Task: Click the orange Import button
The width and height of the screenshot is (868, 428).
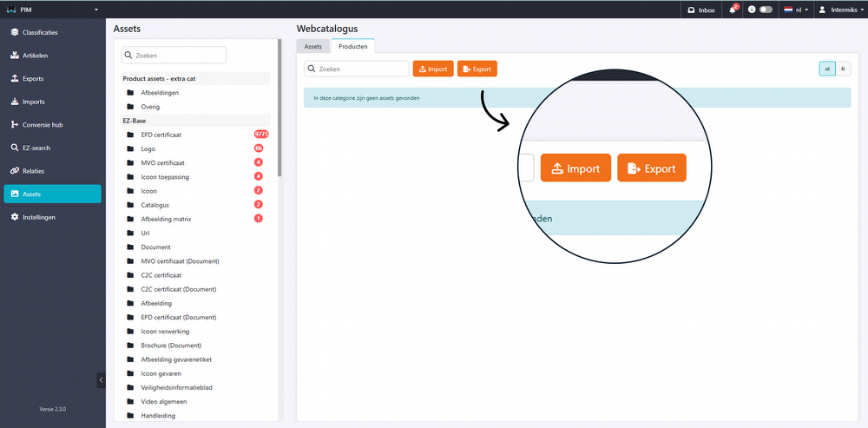Action: click(x=433, y=69)
